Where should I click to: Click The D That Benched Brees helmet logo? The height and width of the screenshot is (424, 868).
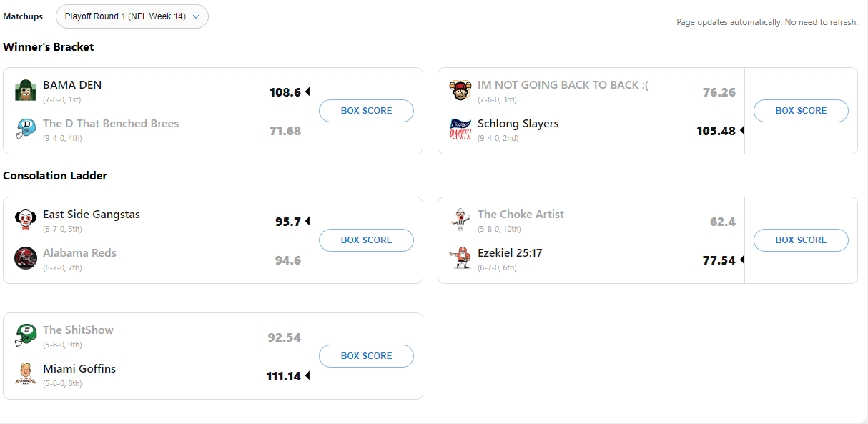click(26, 129)
